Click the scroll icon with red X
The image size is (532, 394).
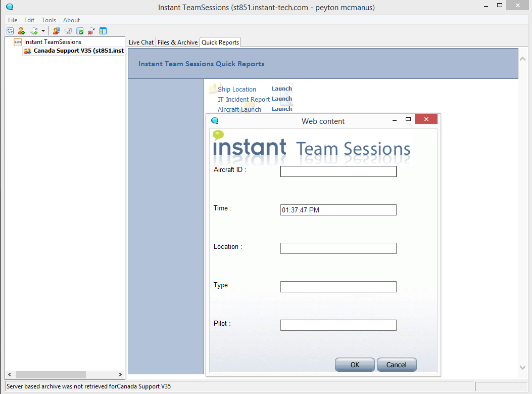(91, 31)
